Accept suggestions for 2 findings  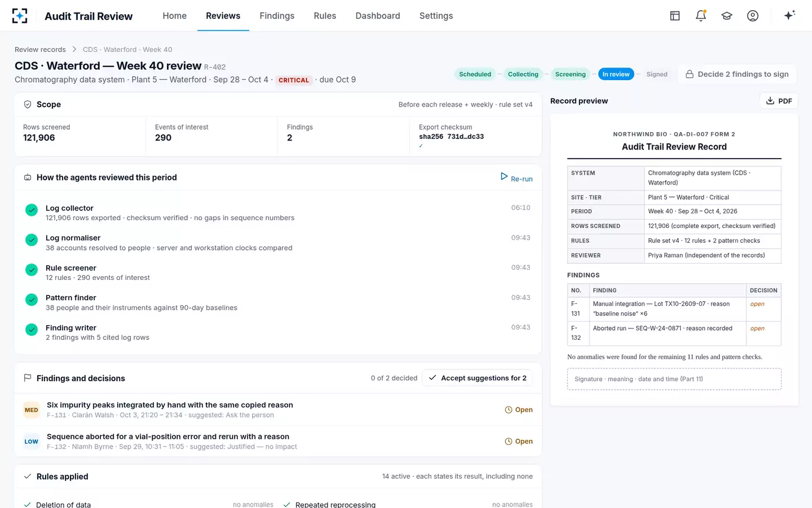point(478,378)
